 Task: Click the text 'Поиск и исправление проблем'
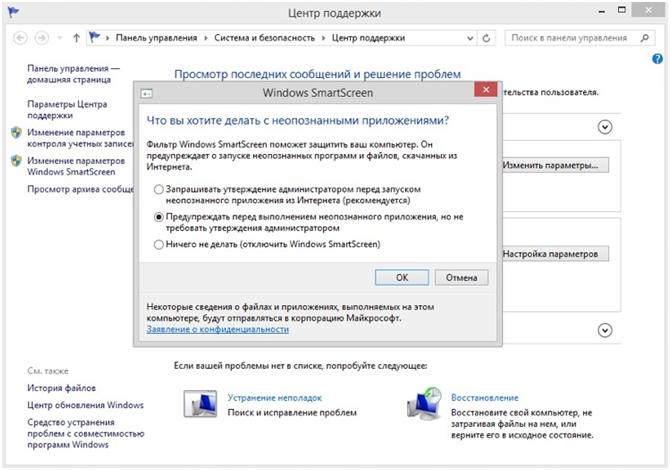point(292,413)
